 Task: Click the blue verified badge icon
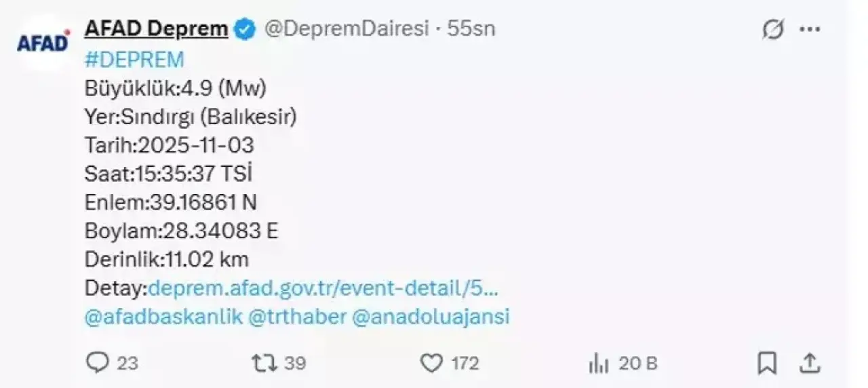[245, 29]
